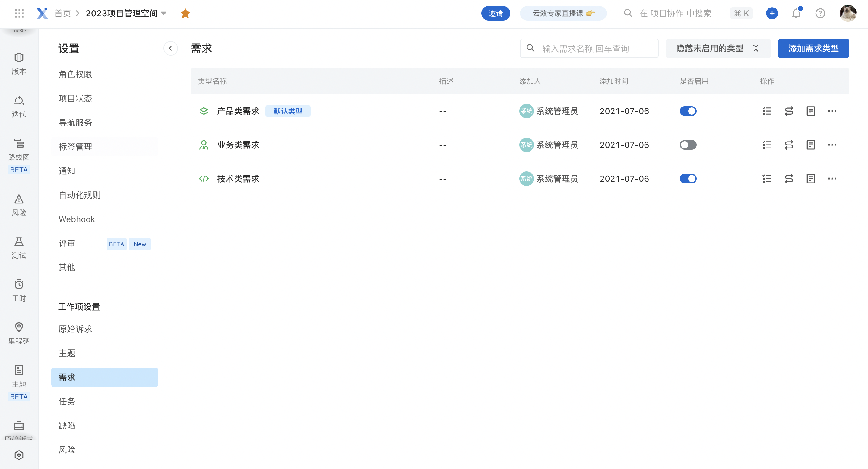The width and height of the screenshot is (868, 469).
Task: Open 路线图 in the sidebar
Action: (19, 155)
